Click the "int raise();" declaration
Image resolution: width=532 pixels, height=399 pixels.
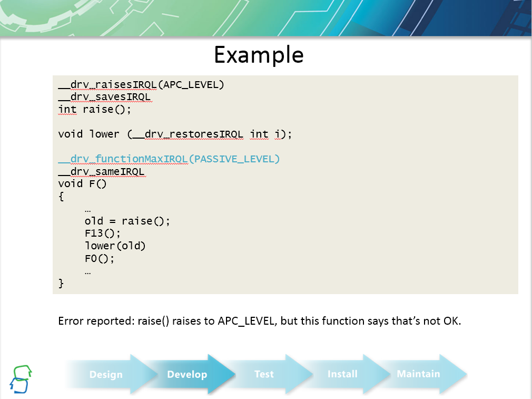click(x=94, y=110)
